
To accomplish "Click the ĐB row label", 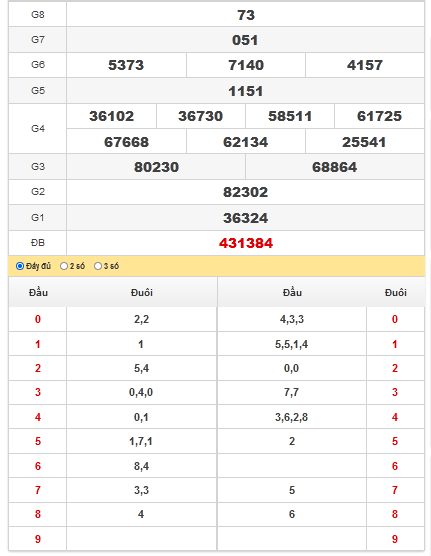I will tap(38, 243).
